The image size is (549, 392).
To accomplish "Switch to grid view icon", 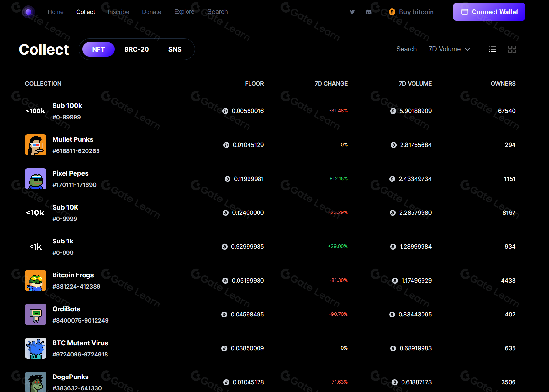I will click(x=512, y=49).
